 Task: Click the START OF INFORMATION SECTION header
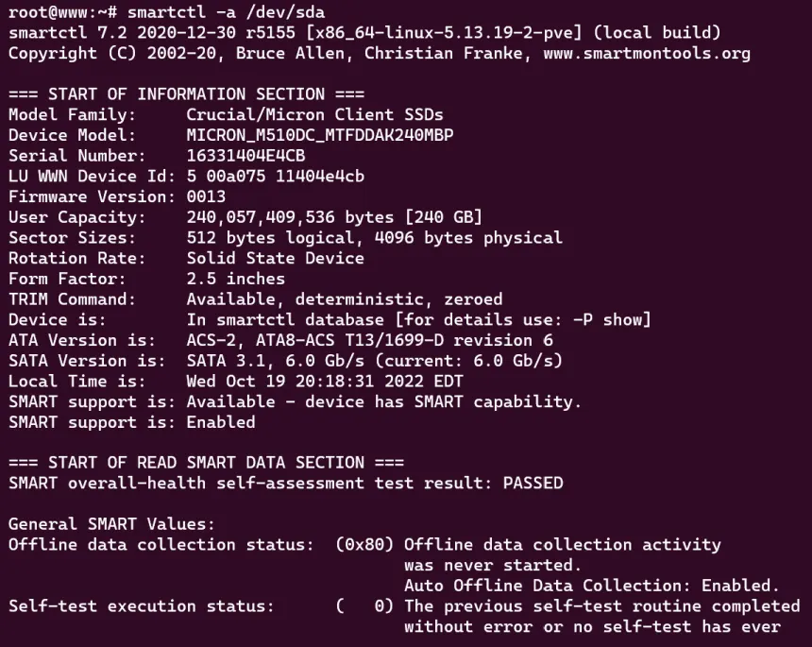[186, 94]
